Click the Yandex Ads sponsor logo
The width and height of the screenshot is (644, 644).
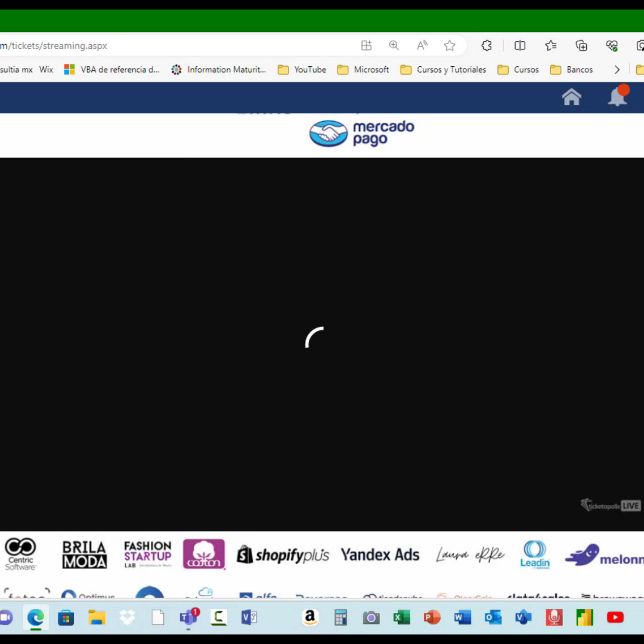click(380, 555)
